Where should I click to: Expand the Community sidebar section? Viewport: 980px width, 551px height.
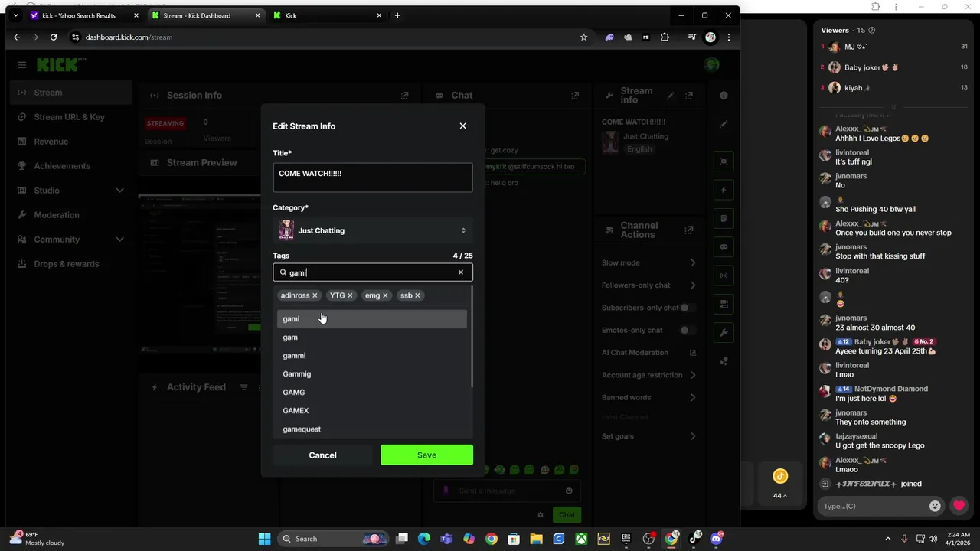coord(71,240)
